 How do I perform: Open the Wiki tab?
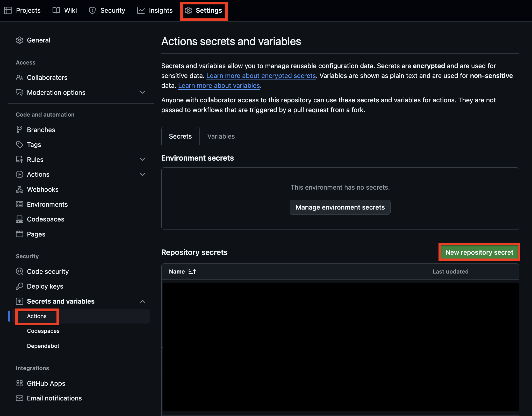coord(65,10)
